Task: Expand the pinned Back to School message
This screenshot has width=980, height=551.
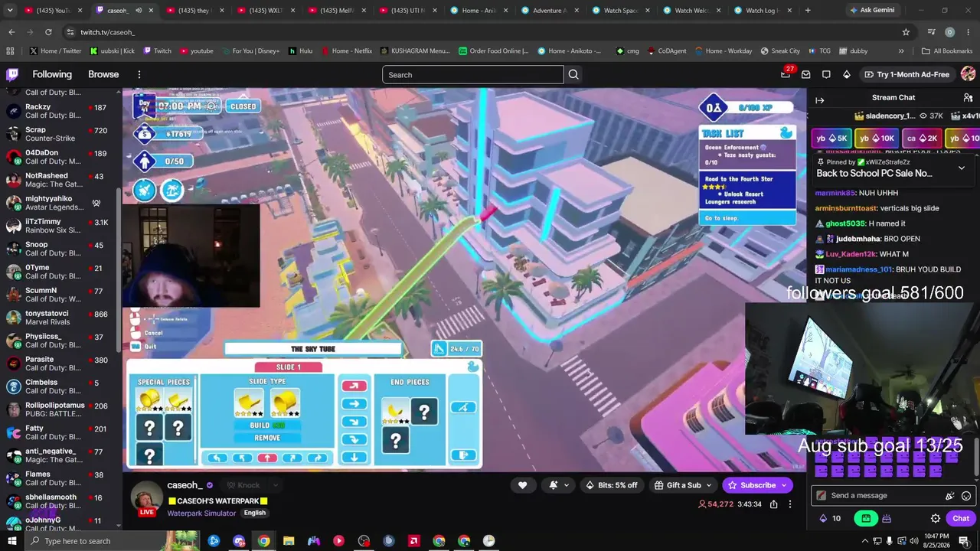Action: click(x=962, y=168)
